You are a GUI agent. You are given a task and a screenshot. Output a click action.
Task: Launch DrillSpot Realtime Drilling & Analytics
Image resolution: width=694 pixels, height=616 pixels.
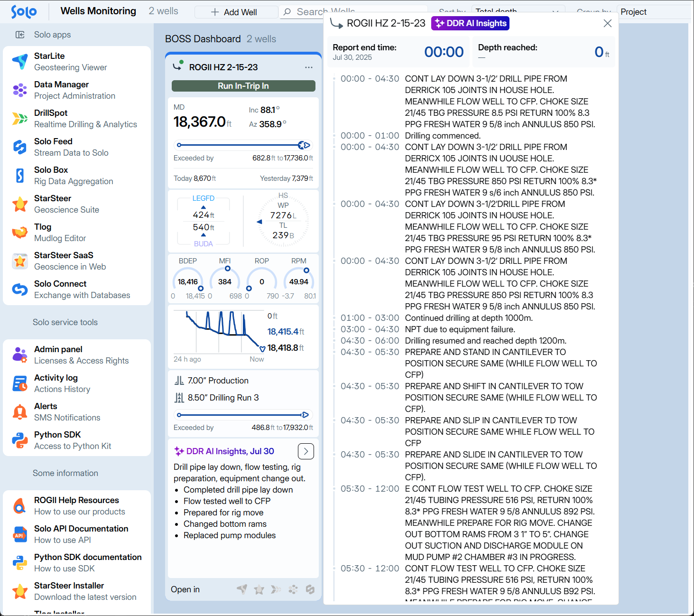pos(77,119)
